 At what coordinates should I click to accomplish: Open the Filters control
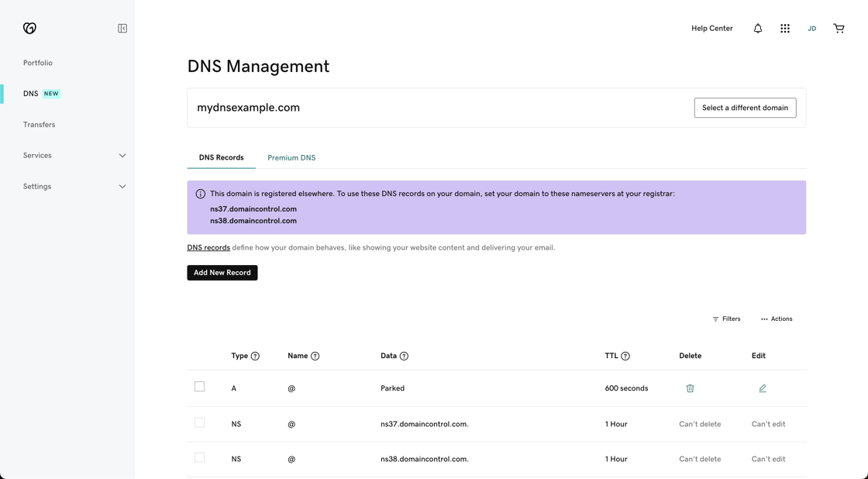point(726,319)
